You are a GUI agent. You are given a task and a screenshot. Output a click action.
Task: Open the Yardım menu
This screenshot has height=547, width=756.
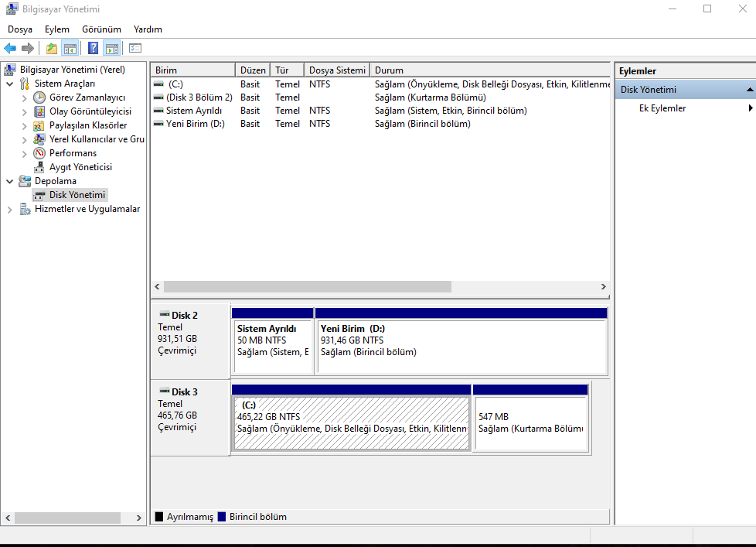pos(148,29)
